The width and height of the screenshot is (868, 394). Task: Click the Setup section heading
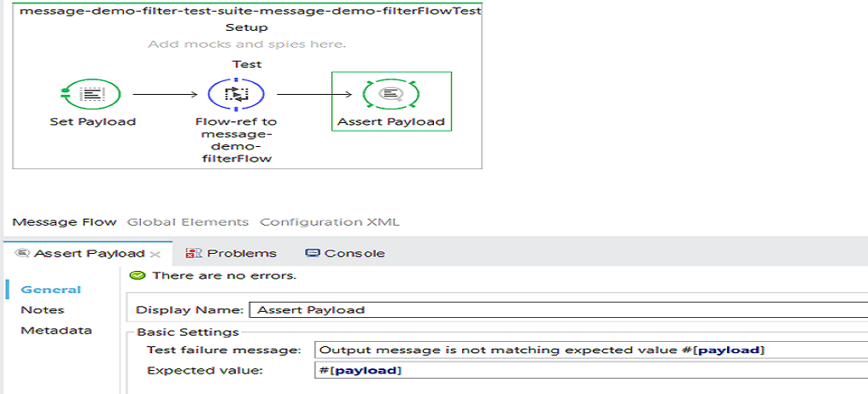[x=247, y=27]
